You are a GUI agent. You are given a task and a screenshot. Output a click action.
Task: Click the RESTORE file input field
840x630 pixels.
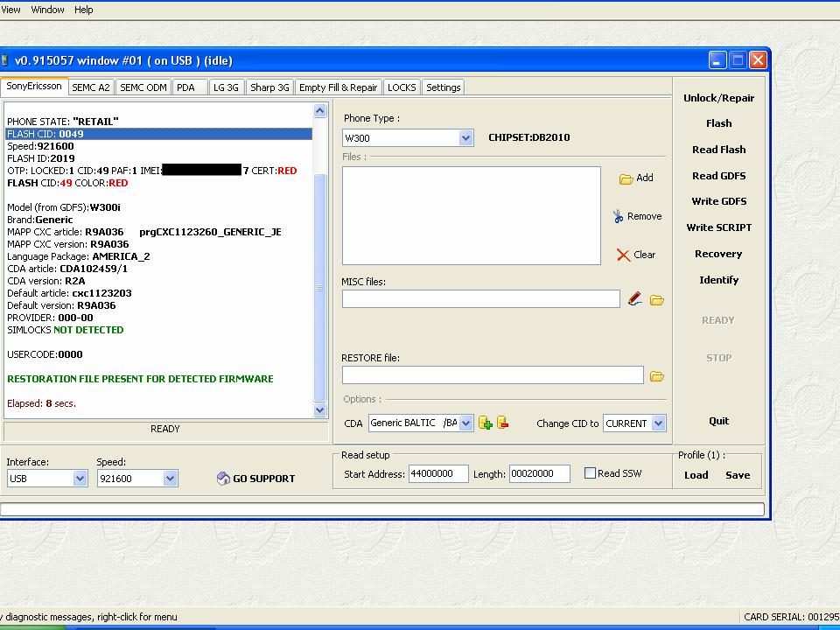[x=493, y=375]
